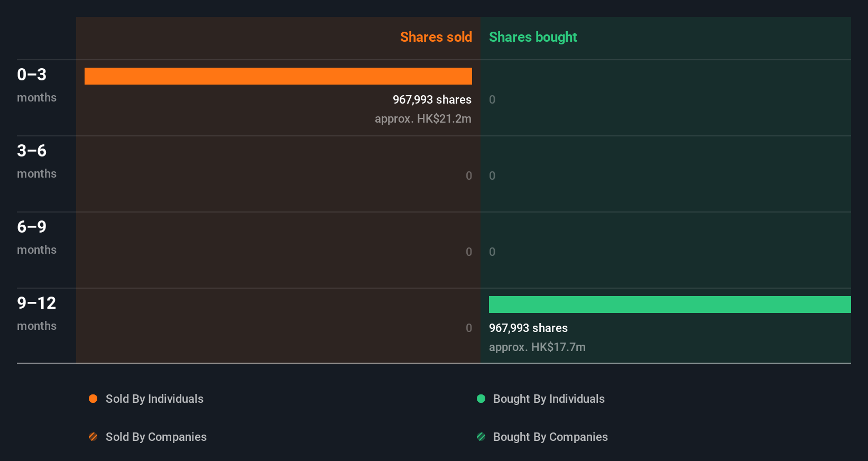Click the 3–6 months row label
Image resolution: width=868 pixels, height=461 pixels.
[x=36, y=161]
